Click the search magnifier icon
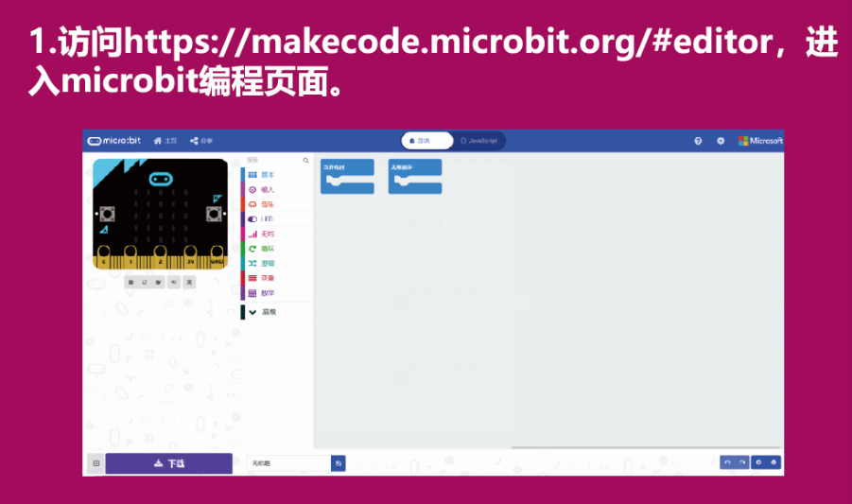The width and height of the screenshot is (852, 504). point(306,160)
